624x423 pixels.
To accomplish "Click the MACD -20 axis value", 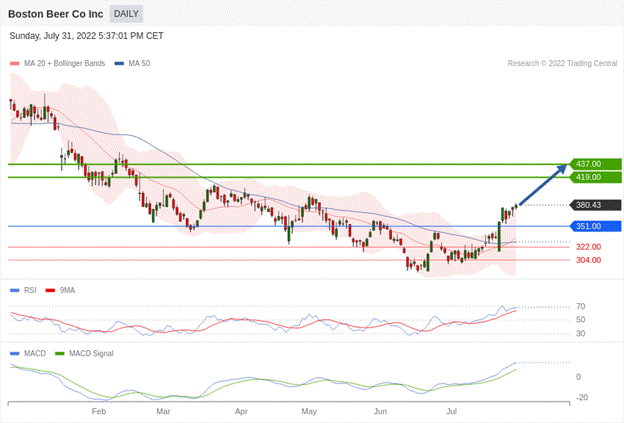I will 582,398.
